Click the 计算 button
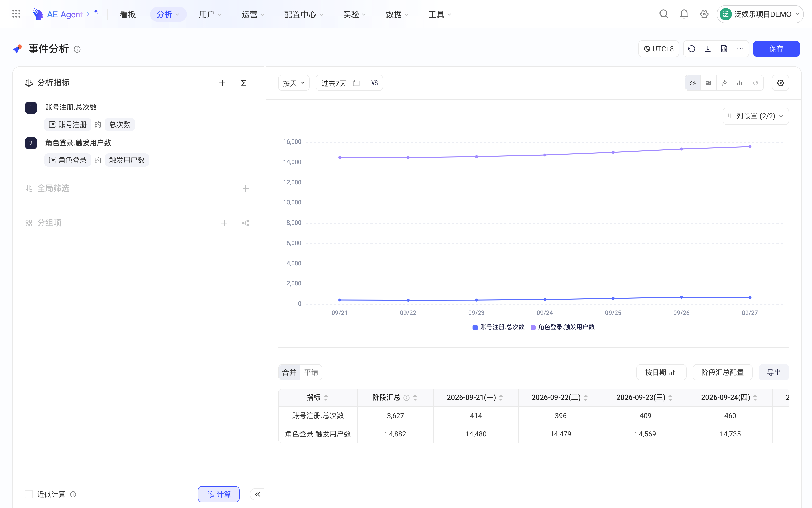Viewport: 812px width, 508px height. 219,494
